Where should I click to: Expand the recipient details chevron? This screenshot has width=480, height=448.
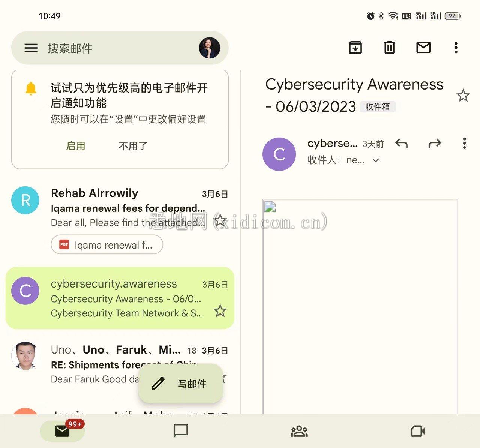(376, 160)
